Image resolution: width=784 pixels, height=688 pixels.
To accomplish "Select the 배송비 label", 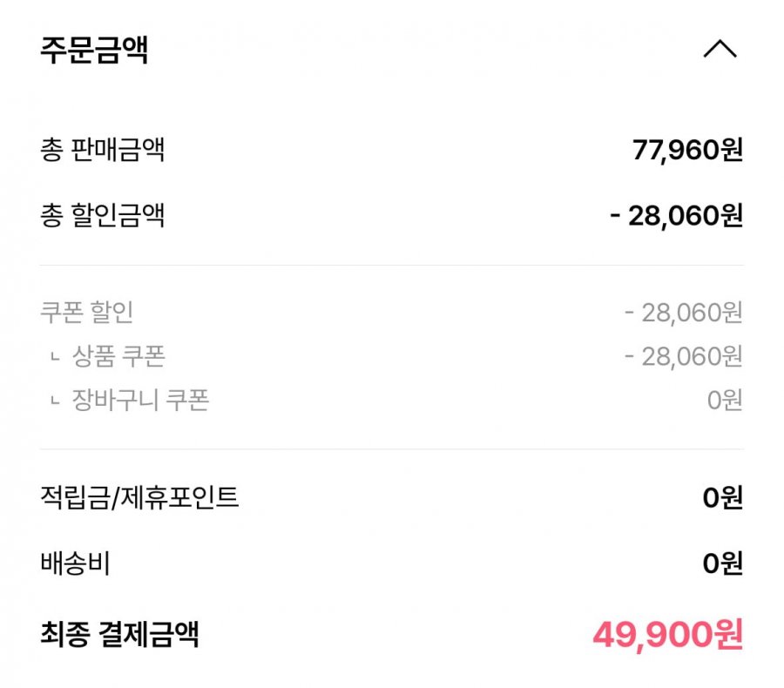I will point(75,563).
